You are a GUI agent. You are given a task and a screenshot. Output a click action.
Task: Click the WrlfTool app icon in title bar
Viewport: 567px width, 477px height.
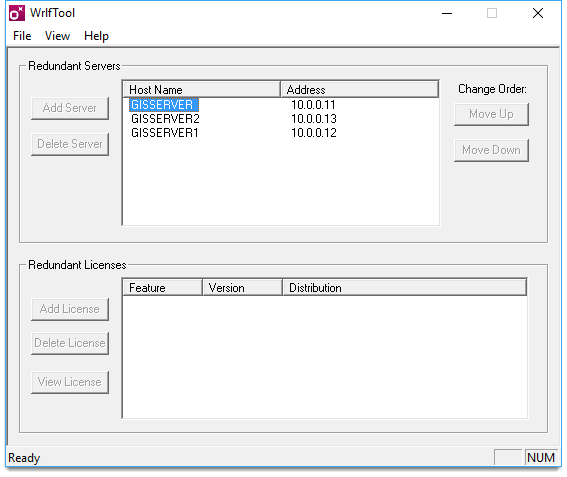click(x=17, y=13)
